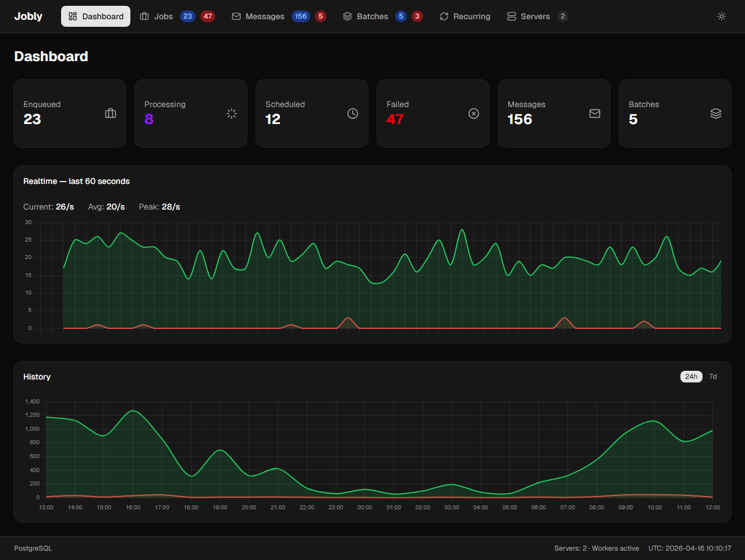Viewport: 745px width, 560px height.
Task: Click the envelope icon in Messages card
Action: (595, 114)
